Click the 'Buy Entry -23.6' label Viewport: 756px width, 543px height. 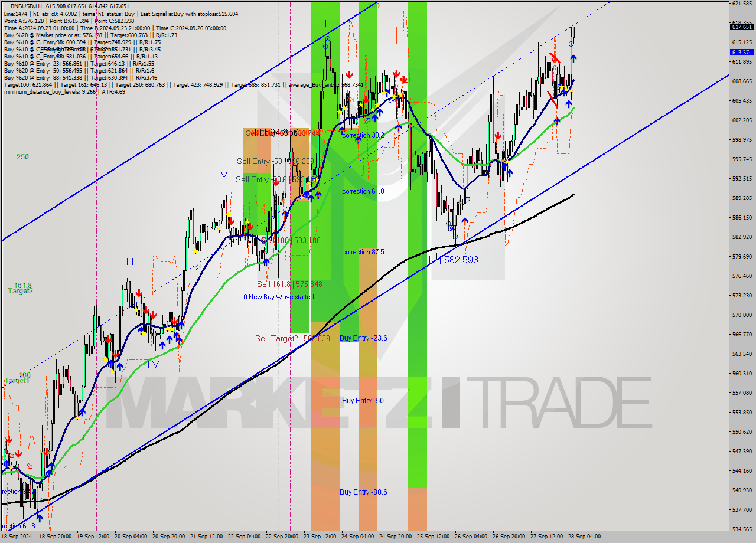click(363, 338)
